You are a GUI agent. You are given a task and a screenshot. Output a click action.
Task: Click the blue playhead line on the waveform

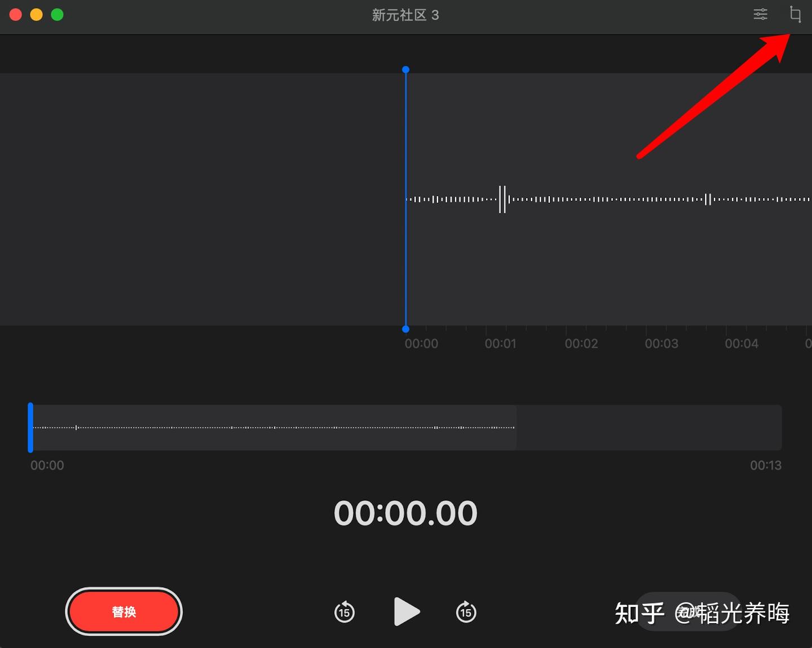pos(406,197)
